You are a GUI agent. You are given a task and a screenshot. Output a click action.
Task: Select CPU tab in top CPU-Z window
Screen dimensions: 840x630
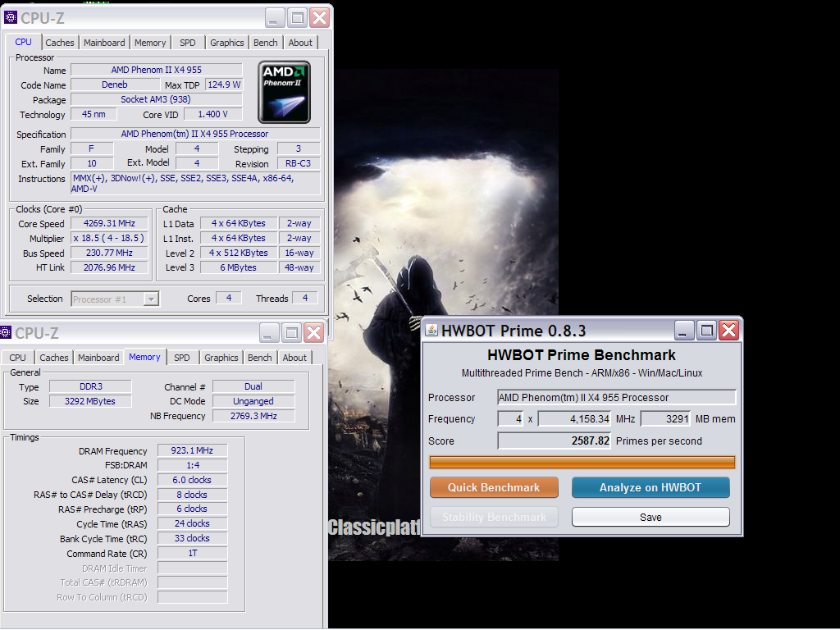coord(24,42)
